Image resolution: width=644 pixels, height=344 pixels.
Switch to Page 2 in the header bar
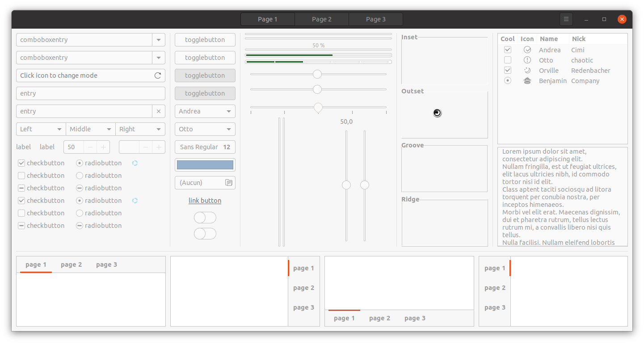tap(322, 19)
